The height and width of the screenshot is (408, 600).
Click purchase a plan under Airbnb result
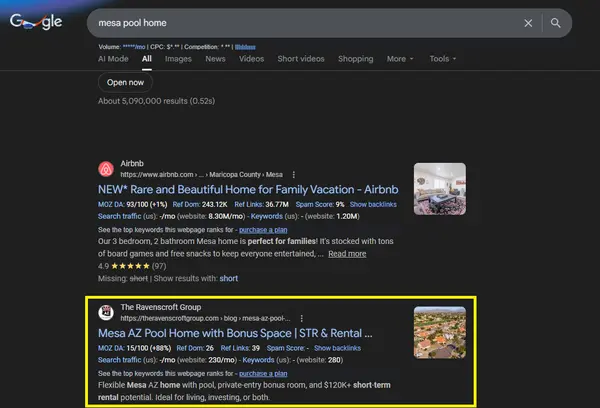click(263, 230)
